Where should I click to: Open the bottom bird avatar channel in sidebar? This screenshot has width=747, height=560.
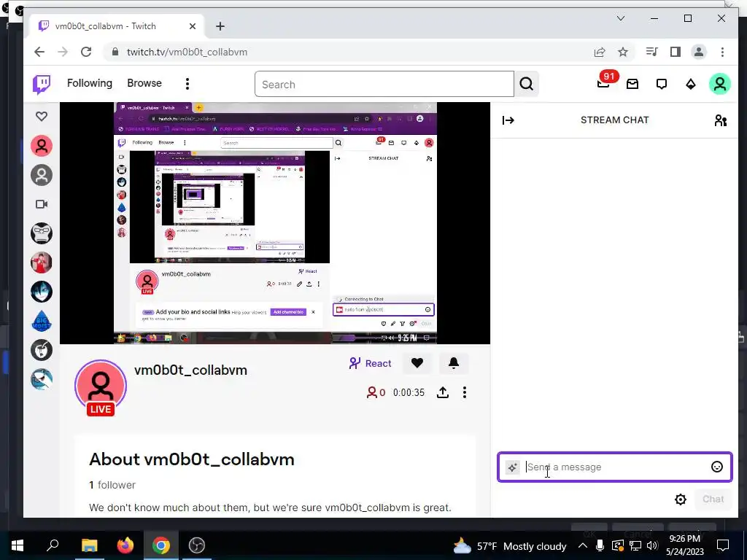coord(42,379)
